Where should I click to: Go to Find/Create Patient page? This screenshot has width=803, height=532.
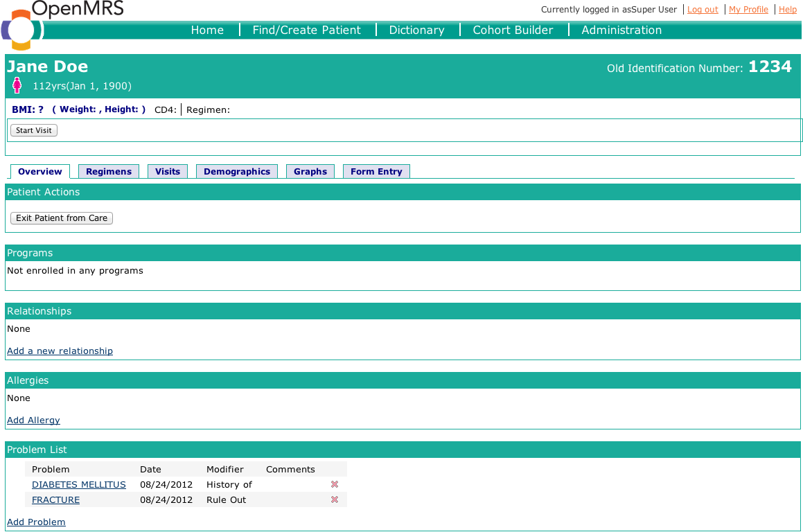[306, 30]
